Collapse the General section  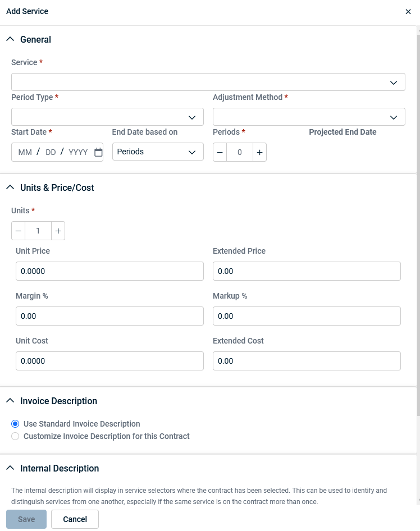coord(10,39)
